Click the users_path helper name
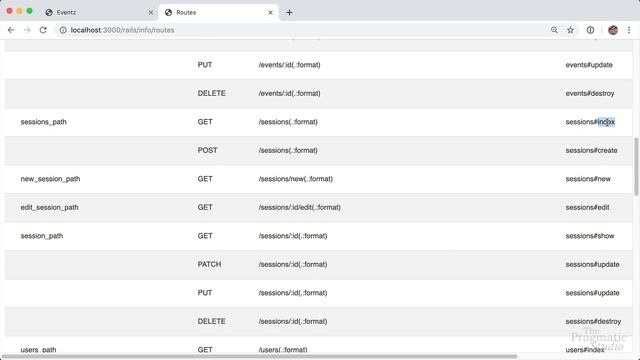 click(x=38, y=350)
